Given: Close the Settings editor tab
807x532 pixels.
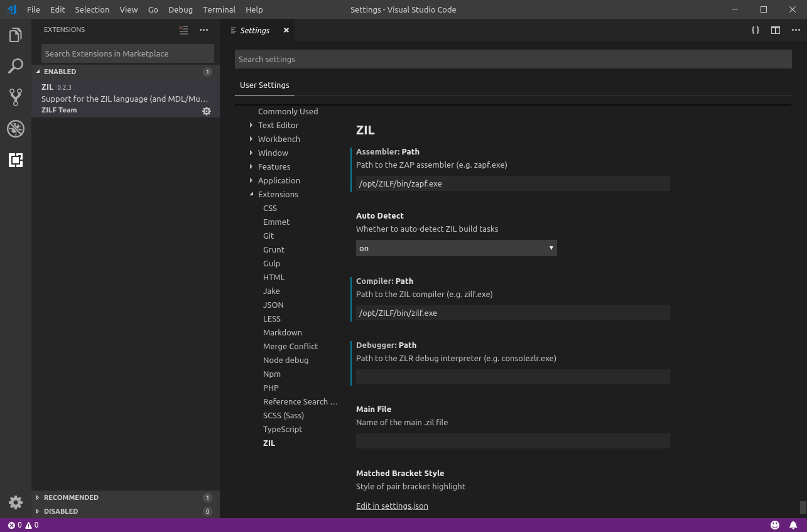Looking at the screenshot, I should click(x=286, y=30).
